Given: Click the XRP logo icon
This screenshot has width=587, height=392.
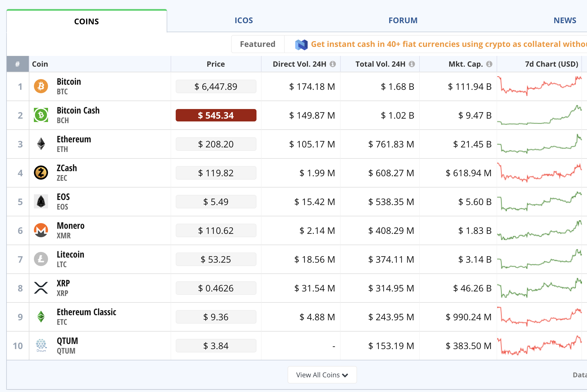Looking at the screenshot, I should [x=41, y=288].
